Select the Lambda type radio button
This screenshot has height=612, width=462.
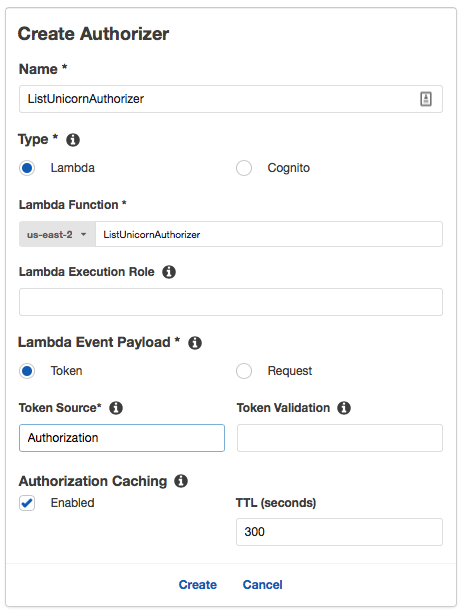click(27, 168)
